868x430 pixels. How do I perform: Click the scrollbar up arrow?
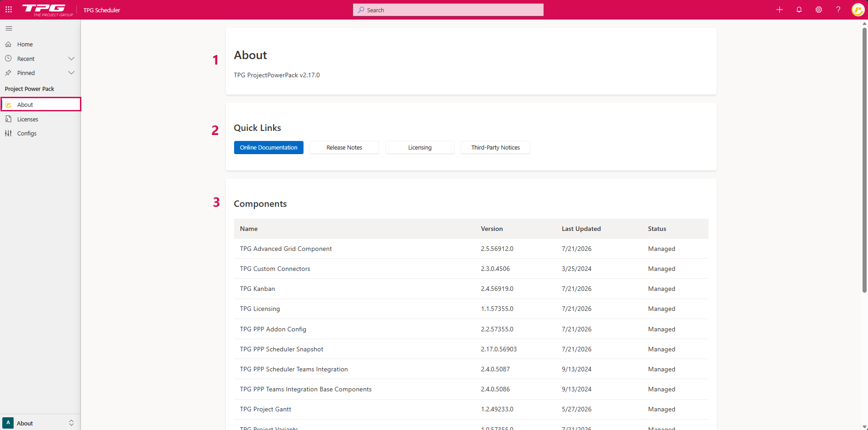pos(864,23)
